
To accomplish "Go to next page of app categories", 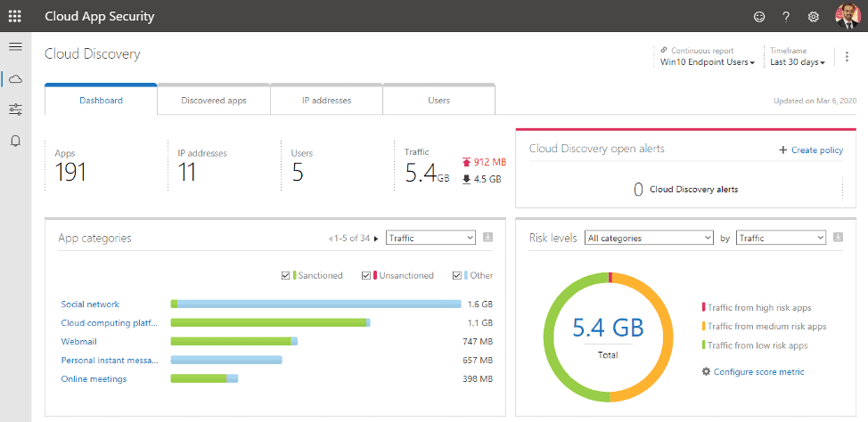I will coord(376,239).
